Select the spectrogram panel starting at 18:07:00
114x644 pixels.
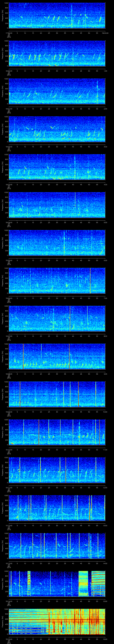[x=57, y=318]
